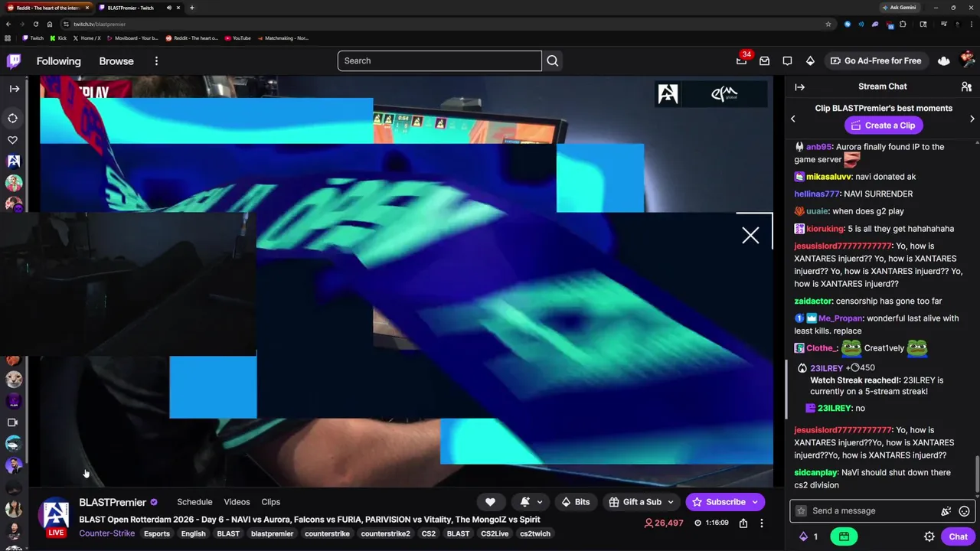This screenshot has width=980, height=551.
Task: Bookmark this page with the star
Action: pos(828,24)
